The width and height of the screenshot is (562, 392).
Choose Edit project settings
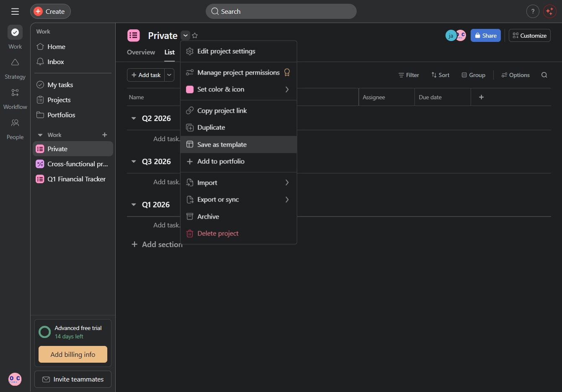point(238,52)
